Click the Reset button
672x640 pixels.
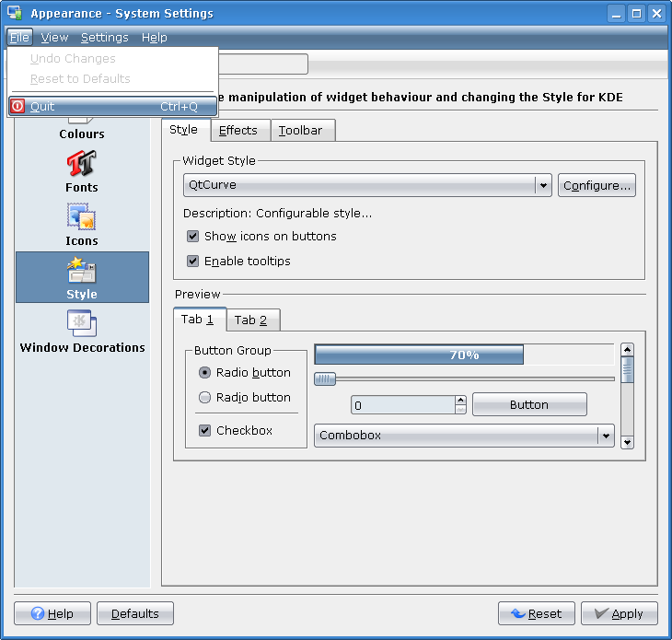pos(536,613)
